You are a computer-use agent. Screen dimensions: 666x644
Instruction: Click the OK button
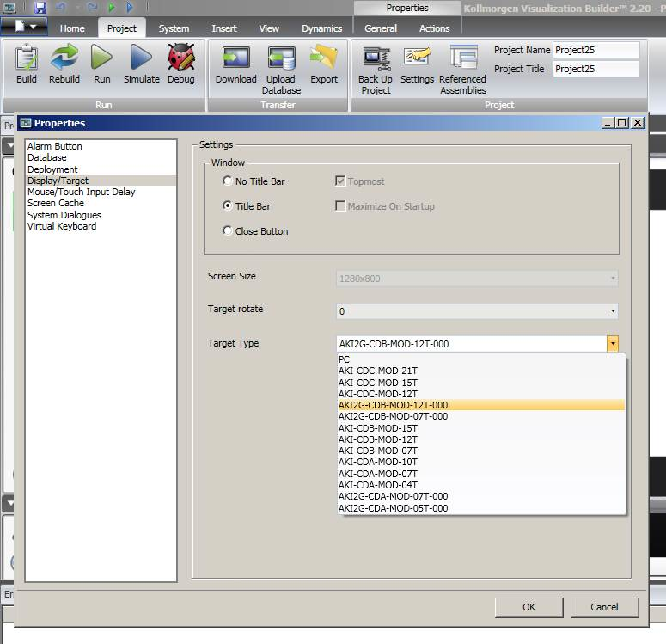[529, 607]
